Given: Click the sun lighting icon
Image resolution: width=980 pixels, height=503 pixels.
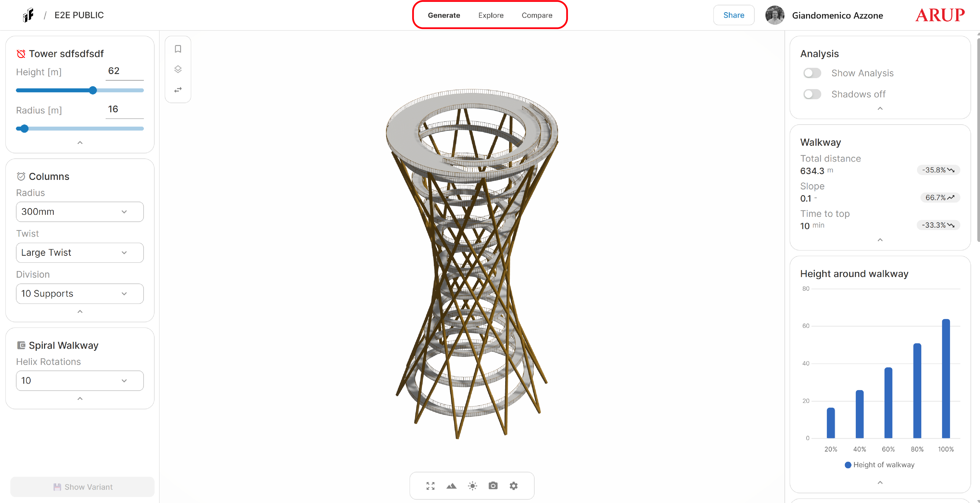Looking at the screenshot, I should pos(472,485).
